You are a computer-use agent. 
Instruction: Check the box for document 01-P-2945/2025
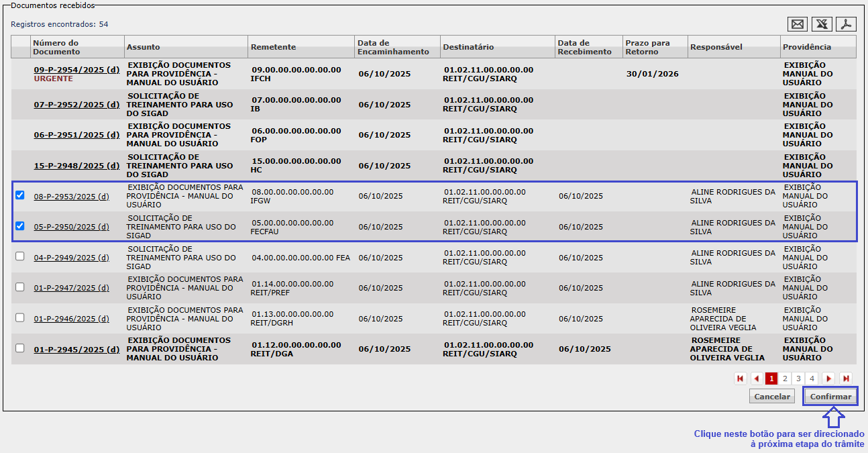point(20,348)
